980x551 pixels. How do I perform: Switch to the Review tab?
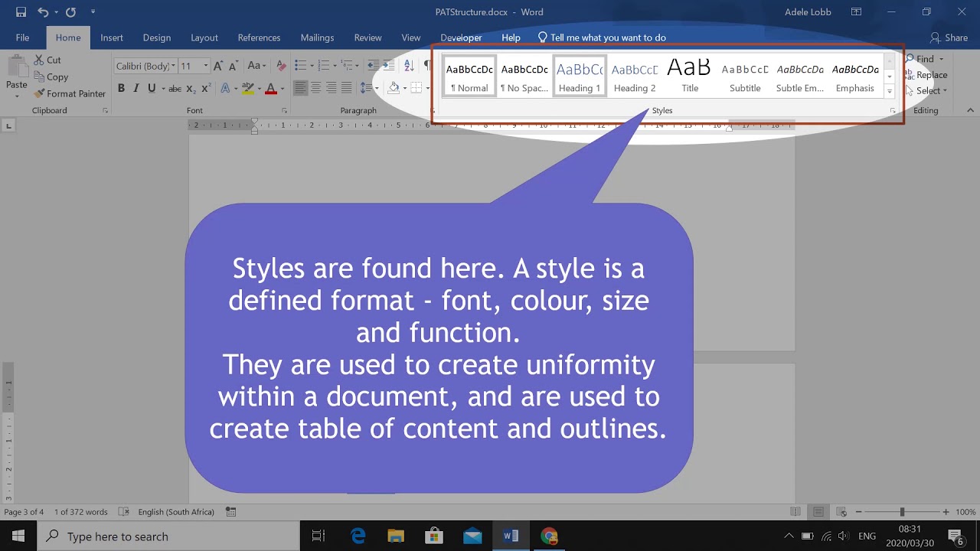point(367,37)
